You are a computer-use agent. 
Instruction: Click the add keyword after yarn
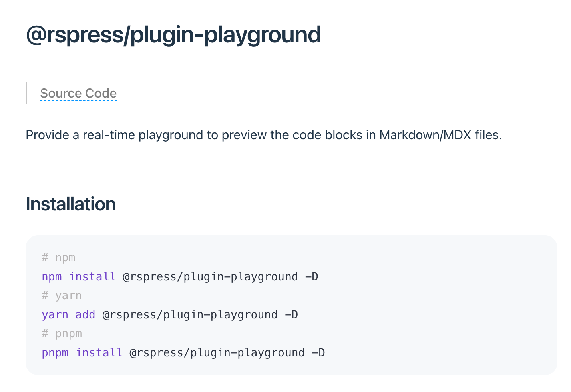(85, 314)
